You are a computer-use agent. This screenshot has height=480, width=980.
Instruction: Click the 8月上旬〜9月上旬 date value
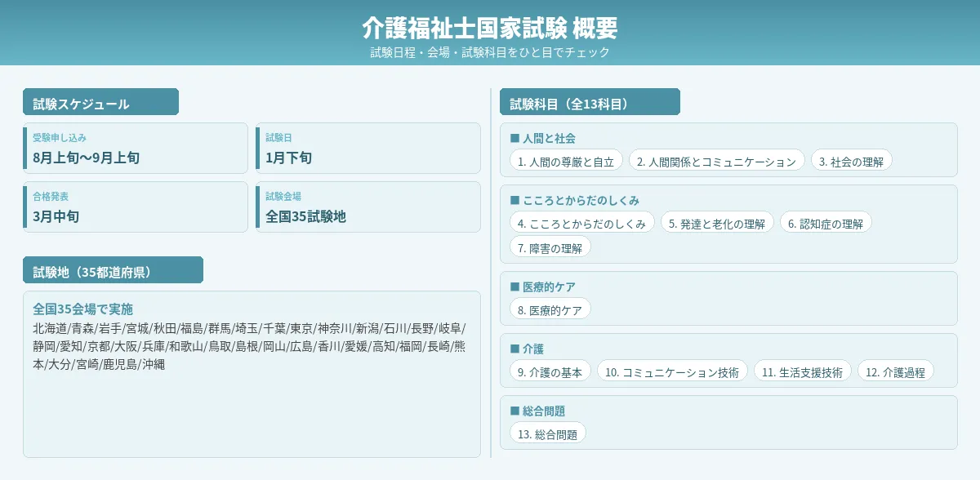pos(87,158)
